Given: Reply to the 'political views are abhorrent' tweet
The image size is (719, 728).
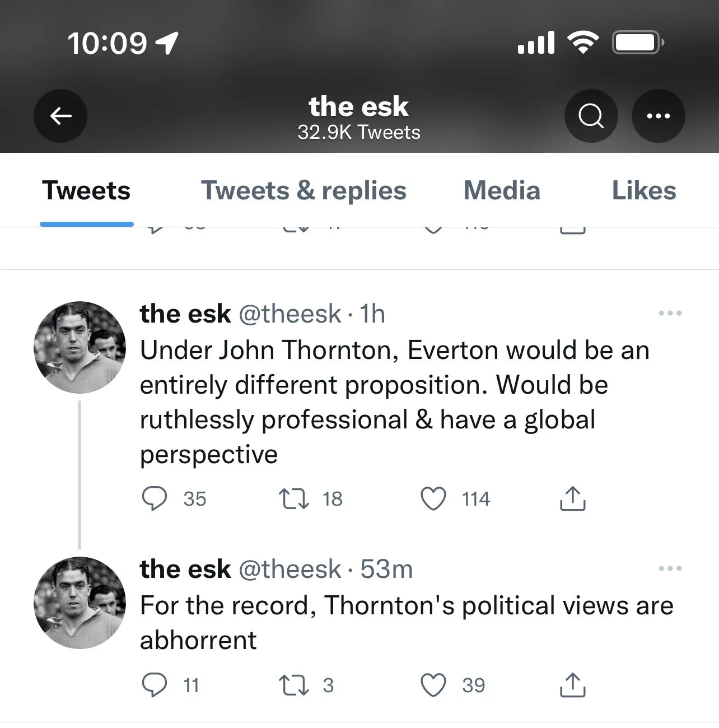Looking at the screenshot, I should coord(154,685).
